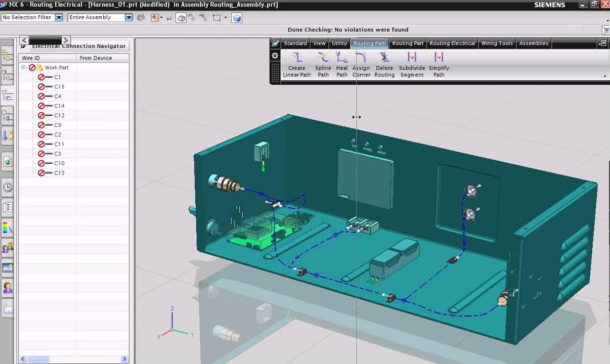Click the Assembly Navigator sidebar icon
This screenshot has height=364, width=610.
pos(8,55)
